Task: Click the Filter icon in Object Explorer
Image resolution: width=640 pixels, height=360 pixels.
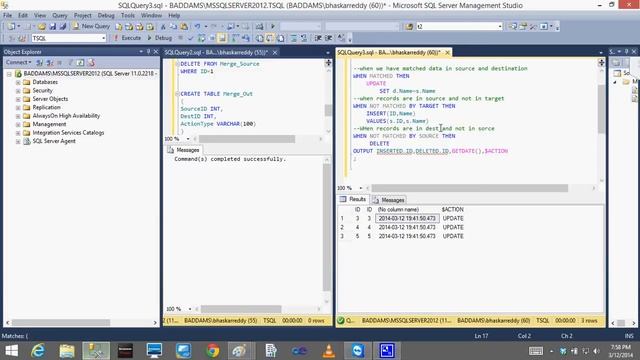Action: pos(70,62)
